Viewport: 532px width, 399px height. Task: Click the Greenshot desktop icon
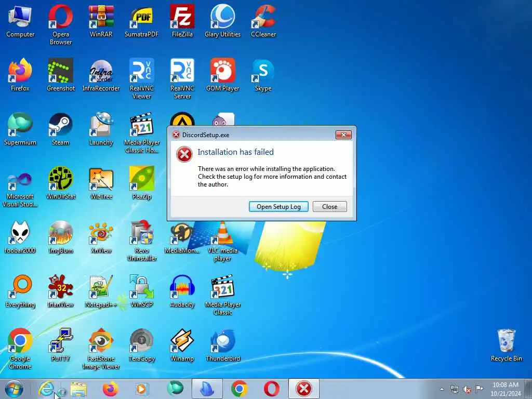click(x=60, y=75)
